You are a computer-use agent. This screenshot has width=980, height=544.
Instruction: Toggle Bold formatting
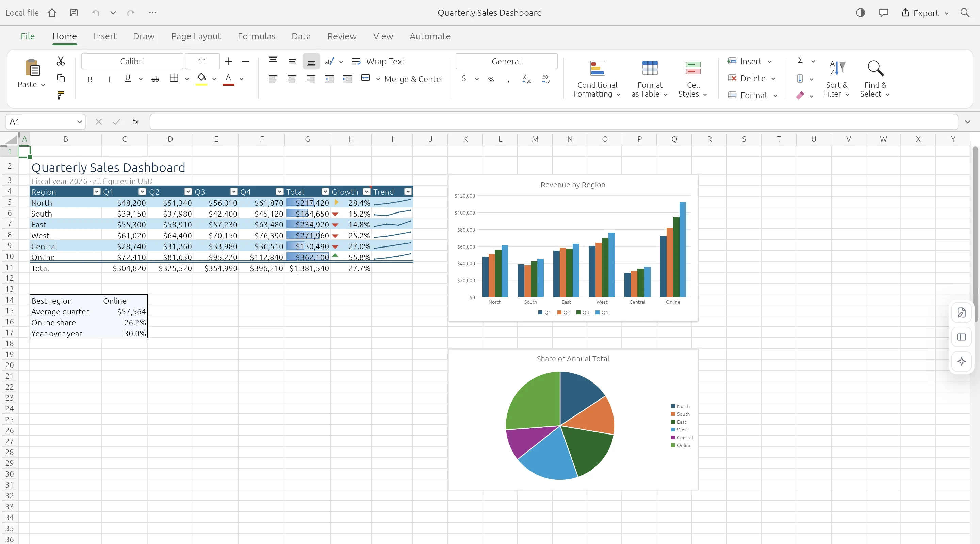(x=90, y=79)
